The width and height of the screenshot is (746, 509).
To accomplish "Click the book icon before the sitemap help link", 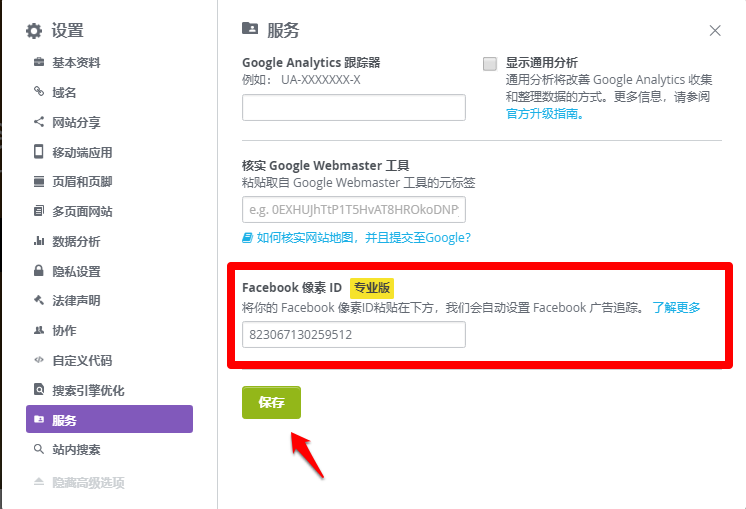I will pos(247,237).
